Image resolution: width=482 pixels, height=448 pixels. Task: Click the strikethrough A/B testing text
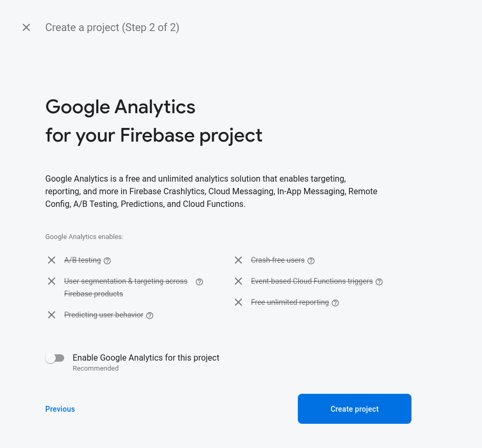click(83, 260)
